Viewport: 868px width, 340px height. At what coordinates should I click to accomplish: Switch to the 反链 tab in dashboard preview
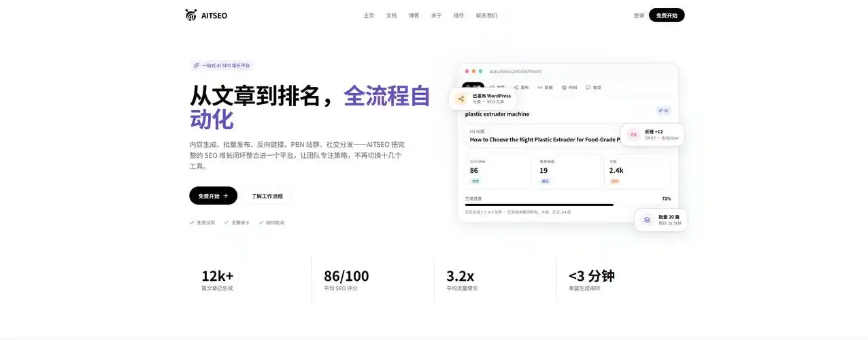click(x=545, y=87)
